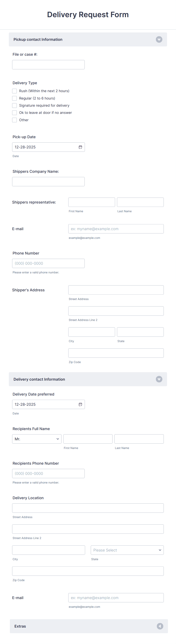Click the Recipients Phone Number field
The image size is (176, 644).
pos(48,473)
